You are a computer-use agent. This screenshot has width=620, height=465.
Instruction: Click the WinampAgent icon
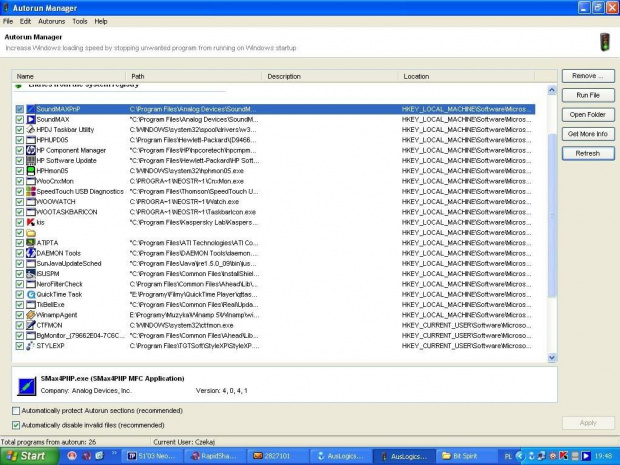(31, 315)
